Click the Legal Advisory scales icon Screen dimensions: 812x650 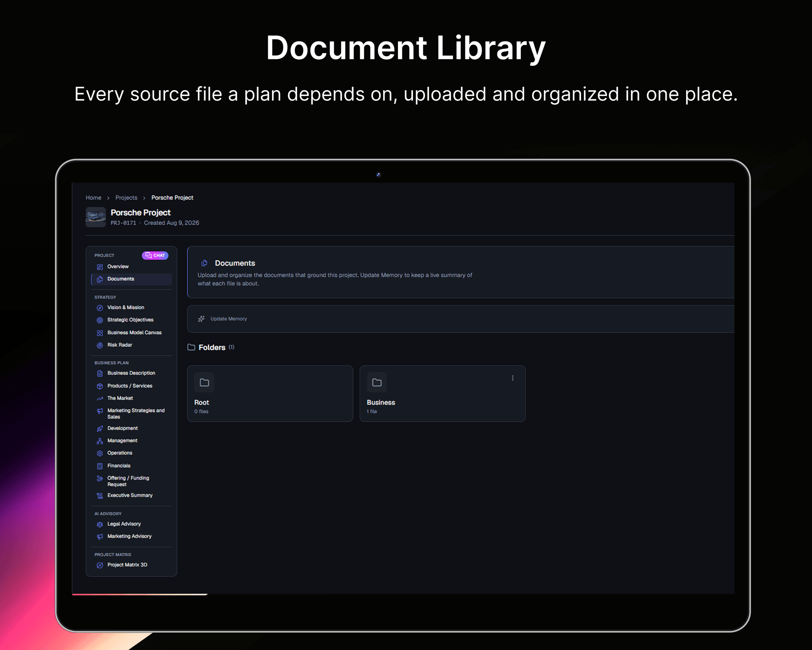(x=100, y=524)
